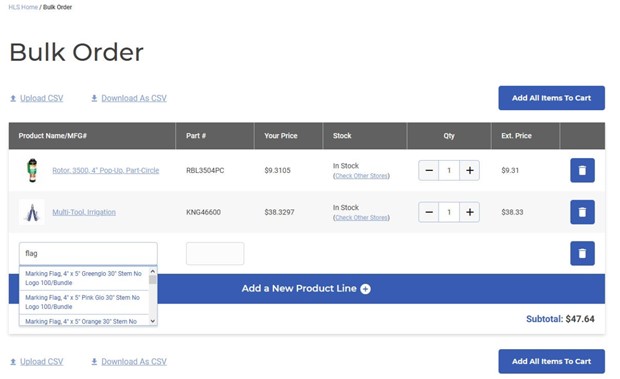Click the Qty column header
620x379 pixels.
(449, 136)
